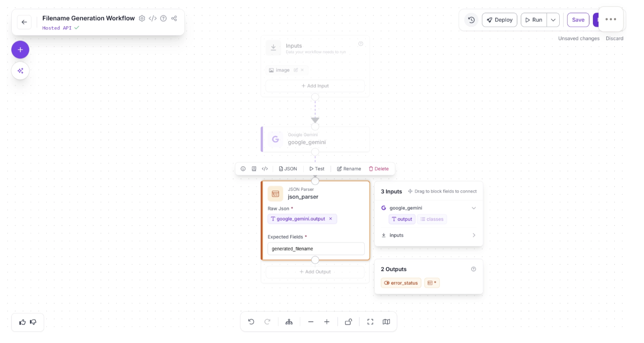Click the Save button

(x=578, y=20)
